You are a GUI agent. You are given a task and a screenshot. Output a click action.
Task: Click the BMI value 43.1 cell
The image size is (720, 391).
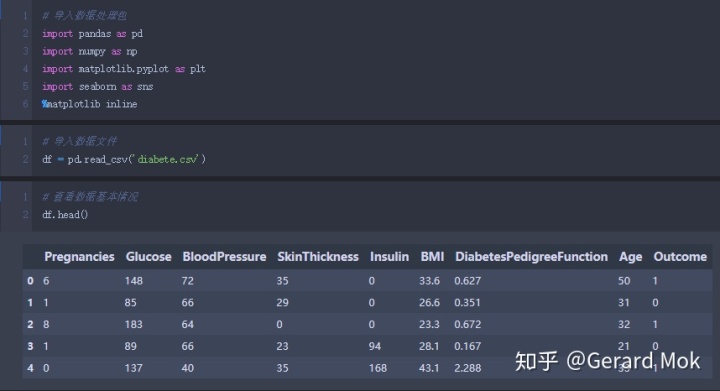point(429,368)
